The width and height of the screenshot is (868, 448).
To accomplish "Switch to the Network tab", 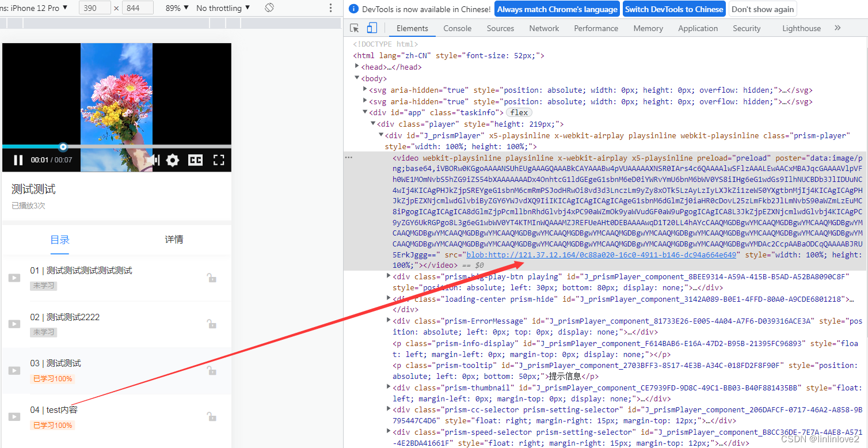I will tap(544, 28).
